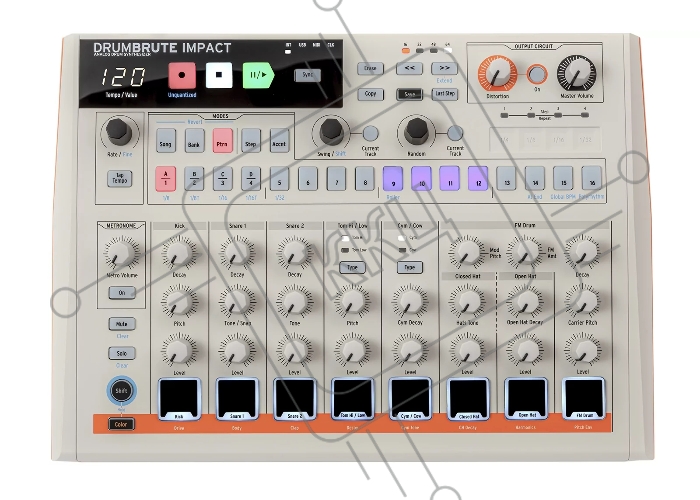Click the Master Volume knob
Viewport: 700px width, 500px height.
coord(576,74)
